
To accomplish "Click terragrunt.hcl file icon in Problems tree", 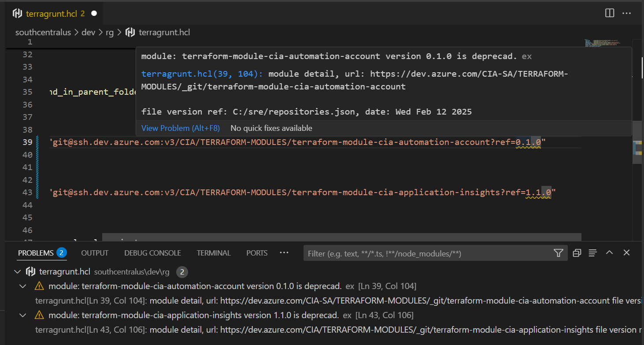I will click(31, 271).
